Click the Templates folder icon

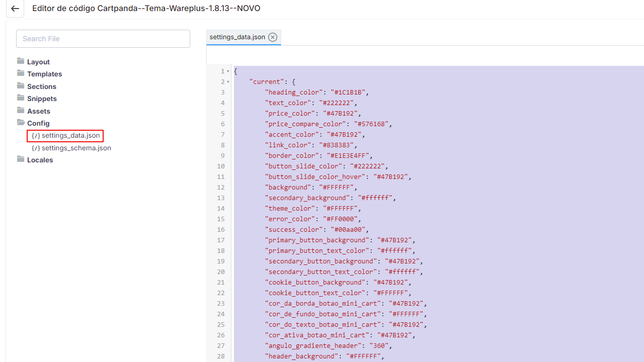21,73
